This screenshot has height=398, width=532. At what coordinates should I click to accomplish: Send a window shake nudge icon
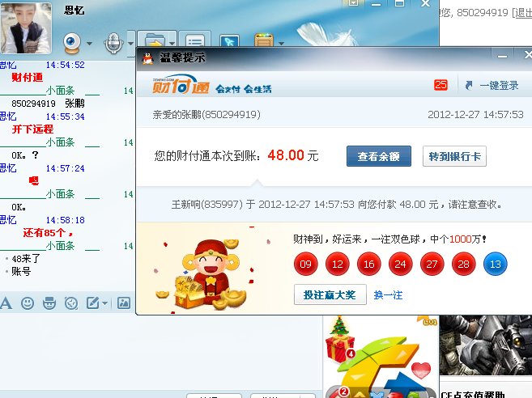click(x=71, y=303)
